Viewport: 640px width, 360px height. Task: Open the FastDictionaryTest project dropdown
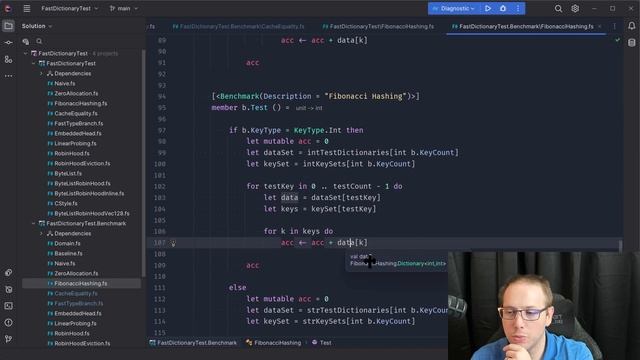point(69,8)
